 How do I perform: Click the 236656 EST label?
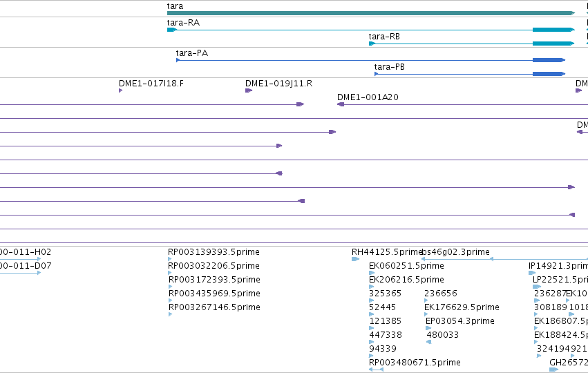click(441, 294)
